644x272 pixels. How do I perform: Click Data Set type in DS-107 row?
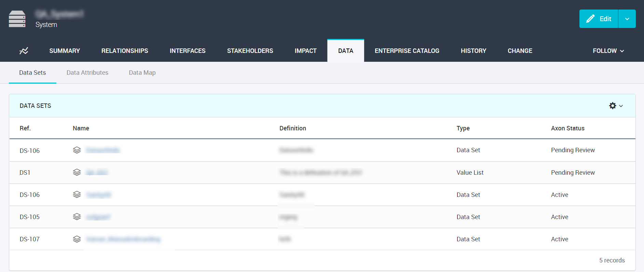[x=468, y=239]
